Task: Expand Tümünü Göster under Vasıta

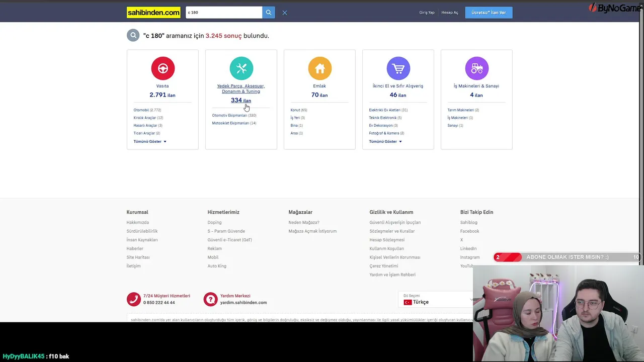Action: pos(150,142)
